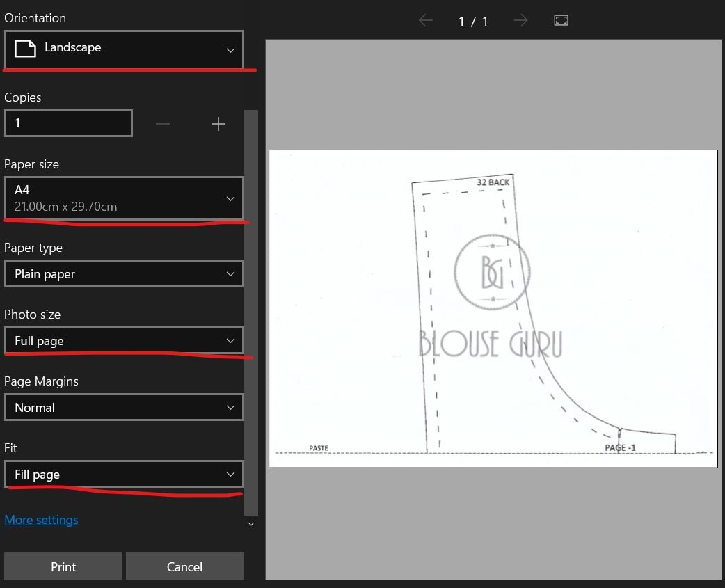Expand the Paper type Plain paper dropdown
This screenshot has width=725, height=588.
coord(124,273)
